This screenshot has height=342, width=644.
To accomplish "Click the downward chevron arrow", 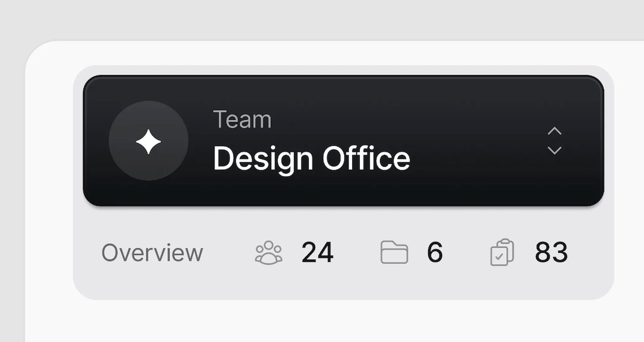I will coord(554,150).
